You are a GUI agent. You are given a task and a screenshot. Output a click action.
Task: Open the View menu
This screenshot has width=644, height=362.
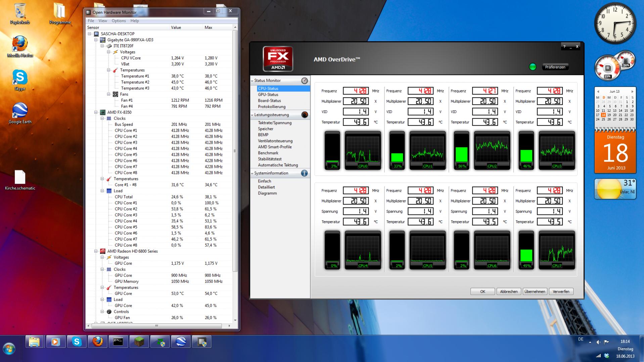[103, 21]
